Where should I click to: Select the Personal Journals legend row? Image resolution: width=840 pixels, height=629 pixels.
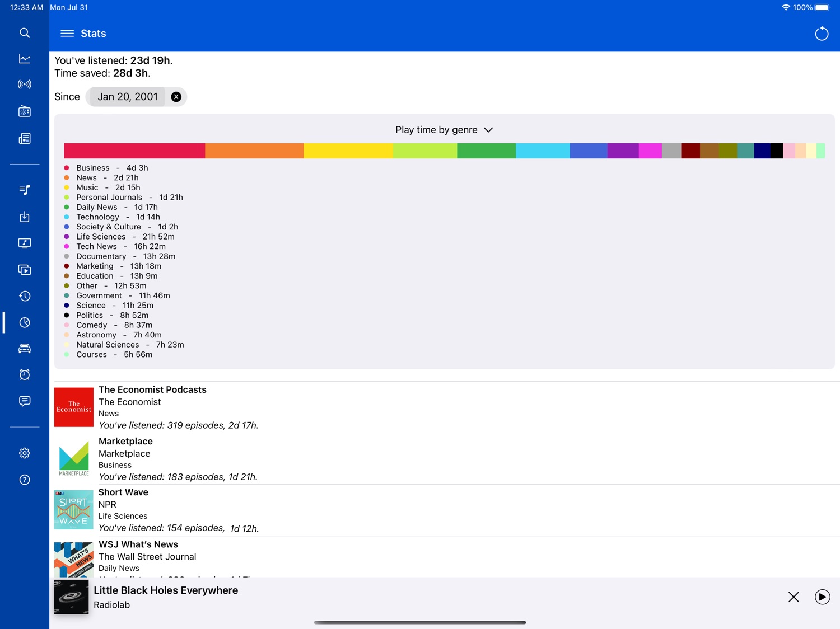[x=123, y=197]
